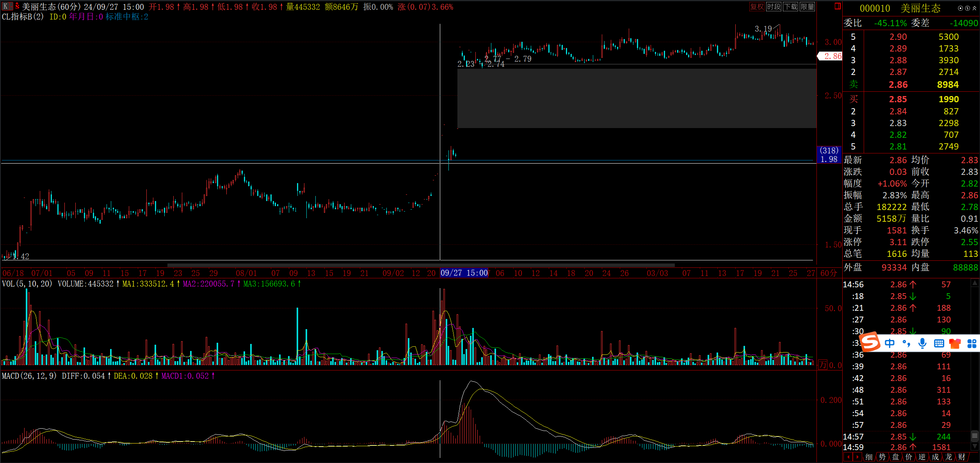Select the 价 tab
980x463 pixels.
(909, 457)
